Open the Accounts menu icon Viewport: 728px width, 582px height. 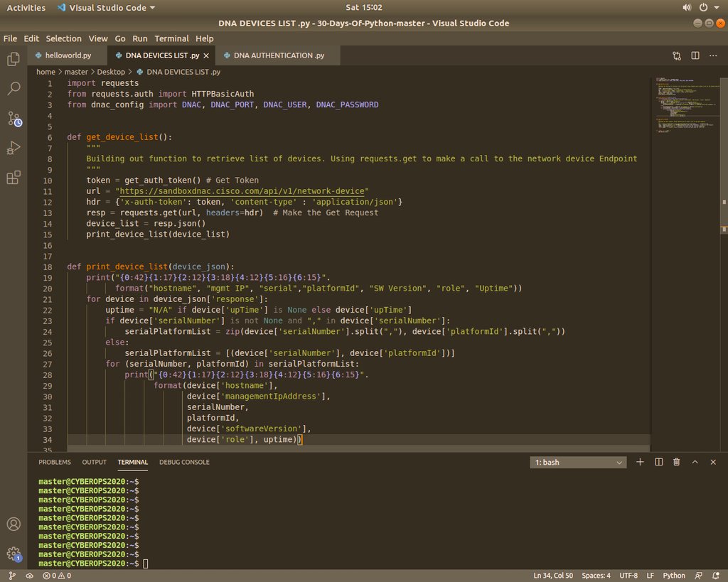(x=14, y=524)
